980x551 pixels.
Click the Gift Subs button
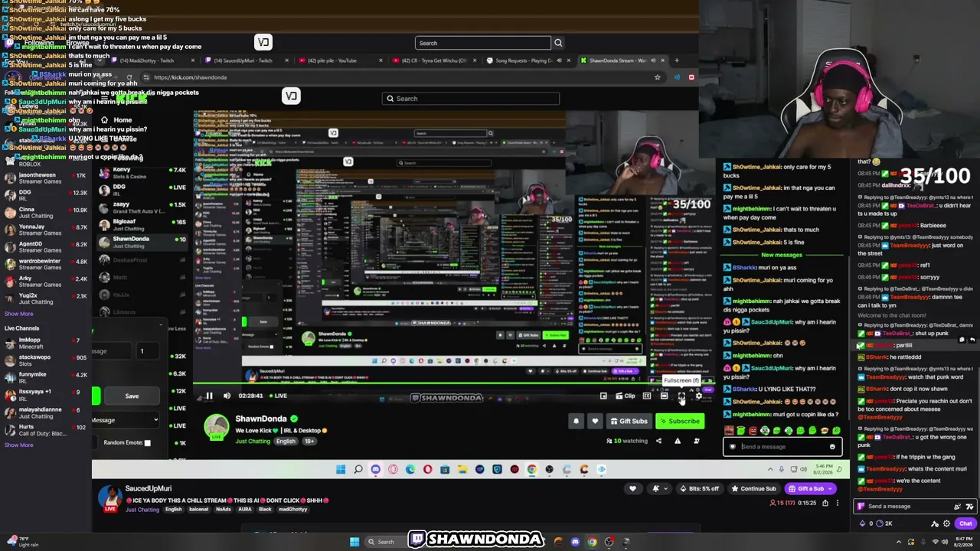pos(628,421)
